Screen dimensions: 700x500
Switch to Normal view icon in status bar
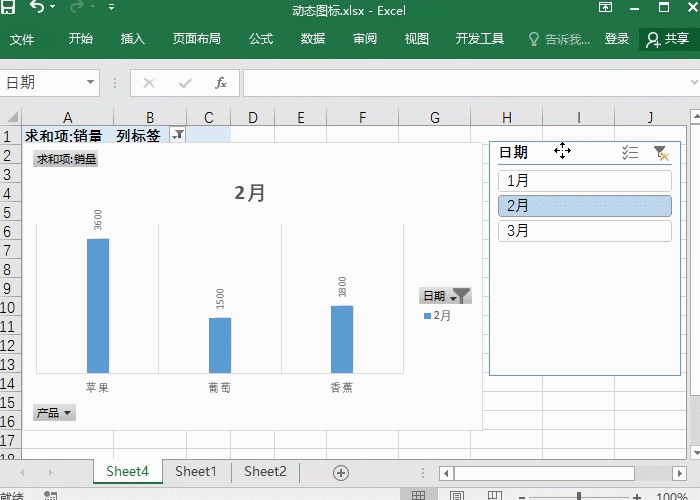point(418,495)
